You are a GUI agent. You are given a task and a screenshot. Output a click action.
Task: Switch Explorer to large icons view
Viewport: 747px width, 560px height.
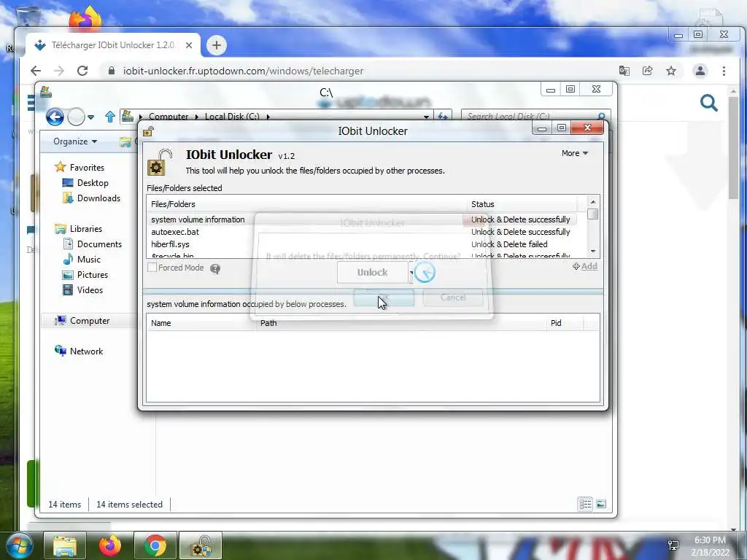(601, 504)
